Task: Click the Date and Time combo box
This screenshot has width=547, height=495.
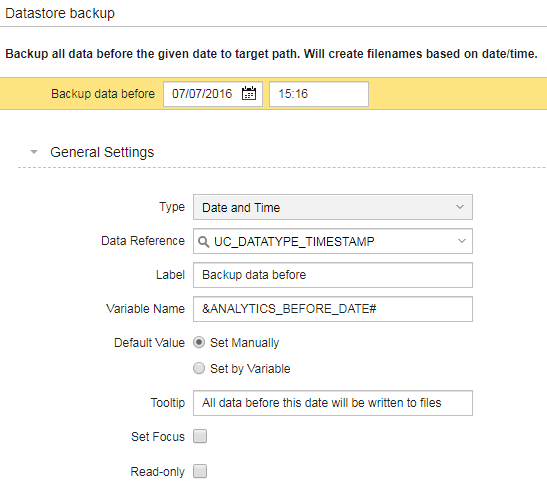Action: coord(333,207)
